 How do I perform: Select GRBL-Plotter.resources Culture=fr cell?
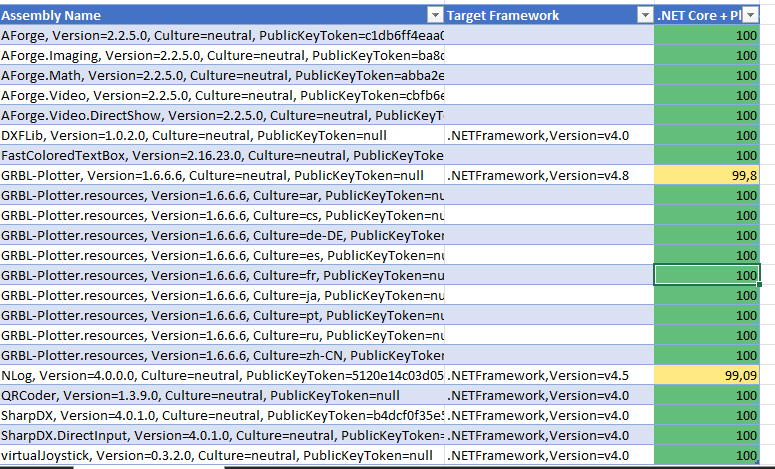[x=222, y=276]
